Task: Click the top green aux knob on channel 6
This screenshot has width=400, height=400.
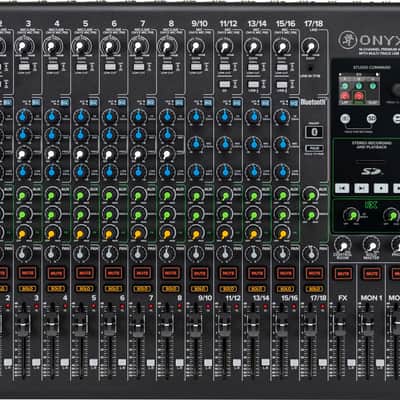Action: [110, 195]
